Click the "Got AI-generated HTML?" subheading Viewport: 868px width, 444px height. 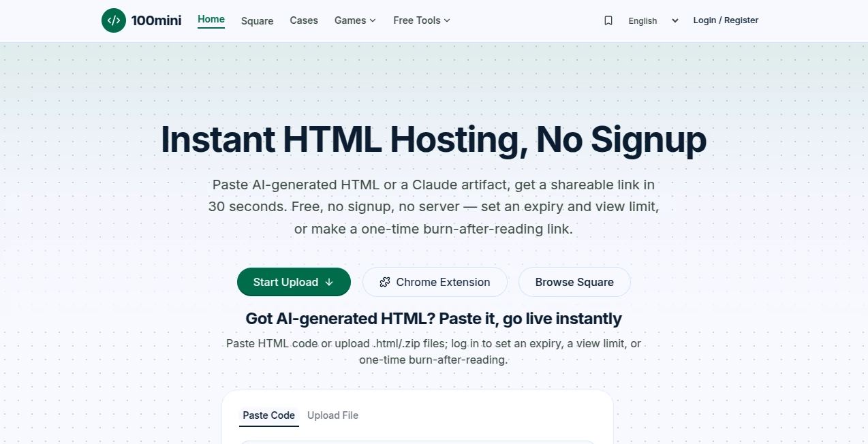point(434,319)
